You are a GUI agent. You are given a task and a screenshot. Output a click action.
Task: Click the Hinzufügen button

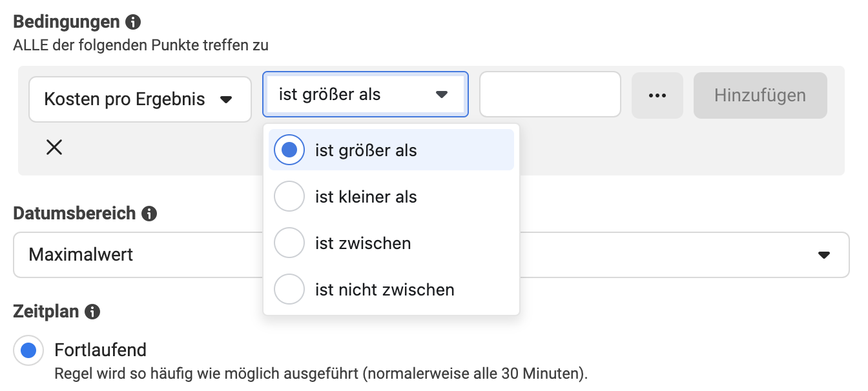click(760, 95)
